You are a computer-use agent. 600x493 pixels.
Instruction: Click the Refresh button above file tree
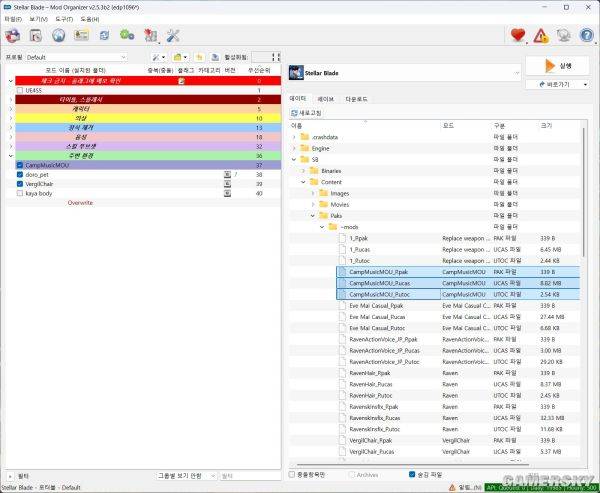(x=306, y=113)
